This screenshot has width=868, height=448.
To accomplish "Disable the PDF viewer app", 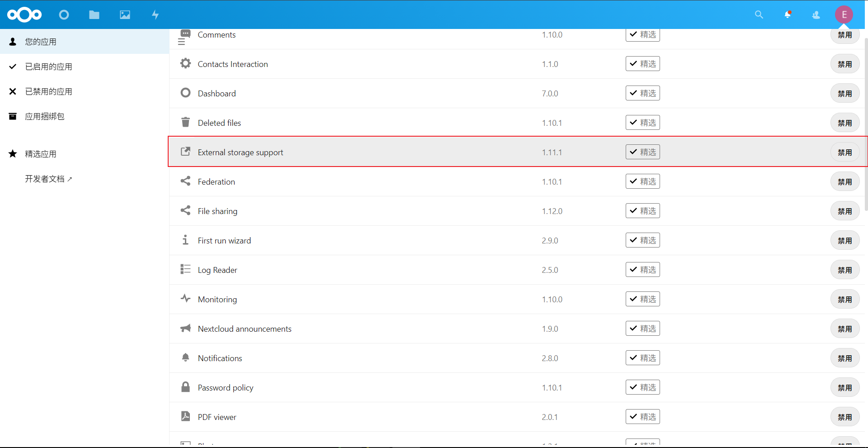I will 844,417.
